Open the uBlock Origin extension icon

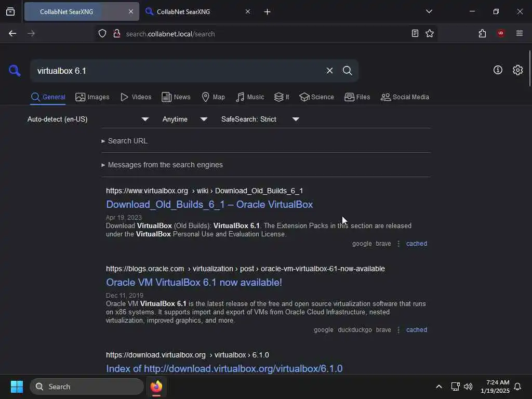501,33
